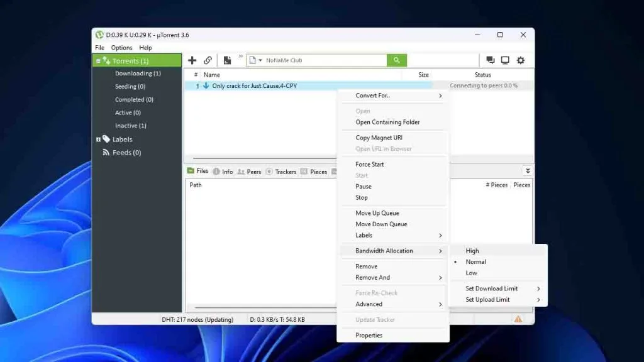This screenshot has width=644, height=362.
Task: Set bandwidth allocation to High
Action: (x=498, y=251)
